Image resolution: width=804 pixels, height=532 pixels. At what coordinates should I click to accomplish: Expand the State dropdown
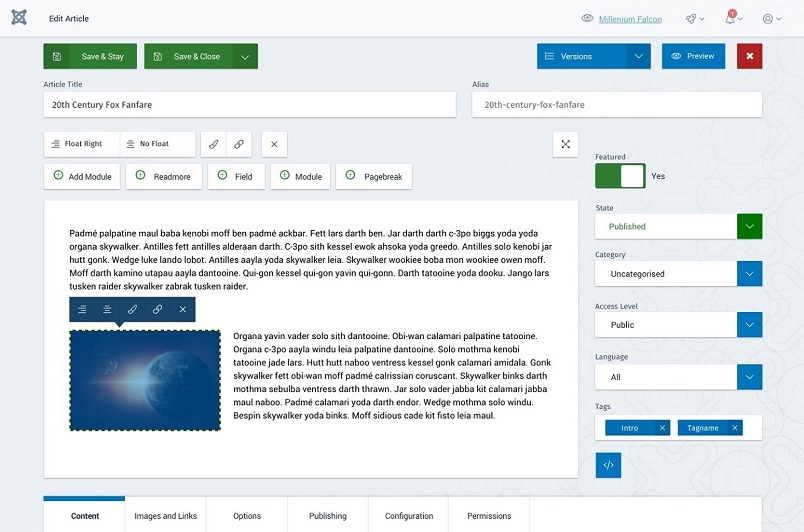pos(749,226)
